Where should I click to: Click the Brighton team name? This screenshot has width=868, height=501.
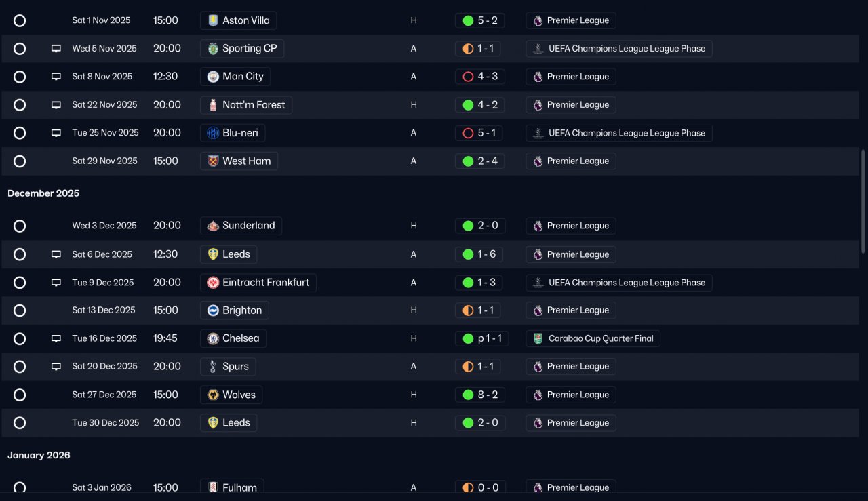[x=242, y=310]
